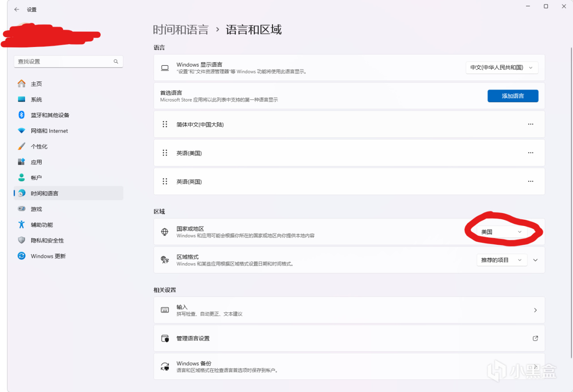Select the 英语(英国) language row

[349, 182]
